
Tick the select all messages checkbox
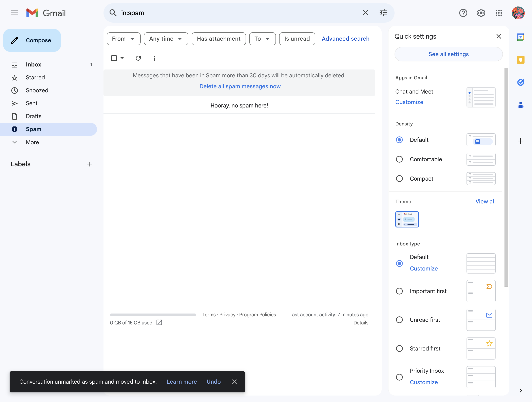114,58
